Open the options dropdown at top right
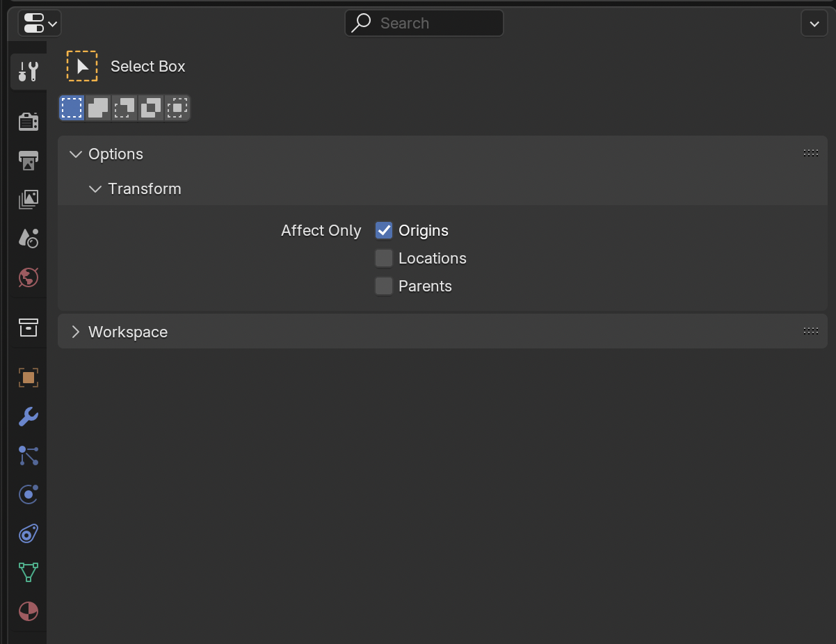 (x=814, y=23)
